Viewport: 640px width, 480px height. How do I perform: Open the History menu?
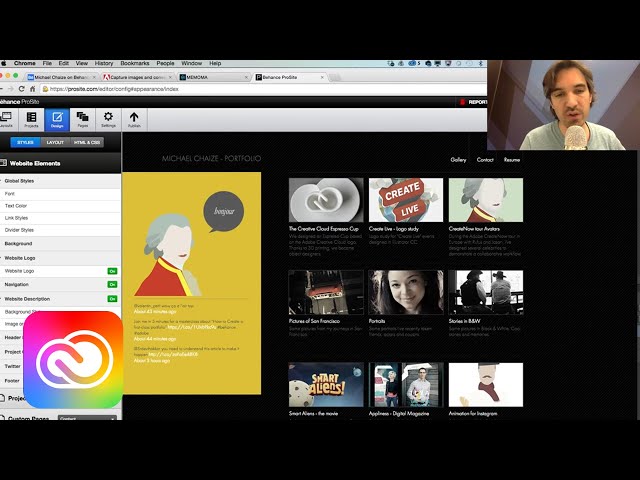pyautogui.click(x=104, y=63)
